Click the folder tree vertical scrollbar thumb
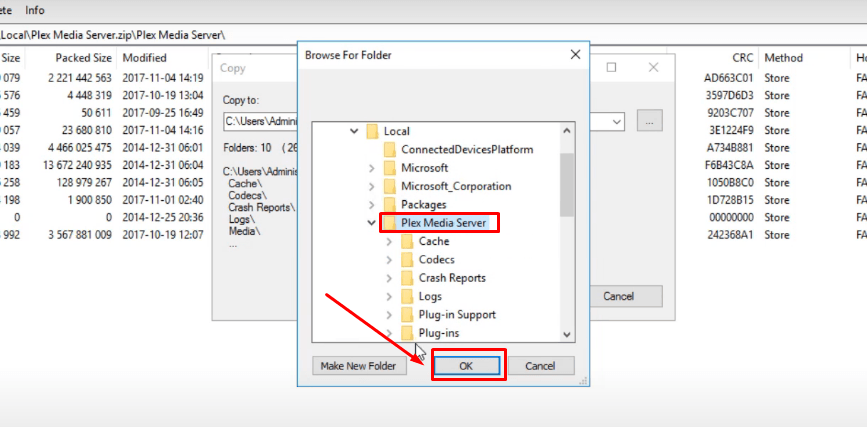This screenshot has width=867, height=427. [x=567, y=185]
